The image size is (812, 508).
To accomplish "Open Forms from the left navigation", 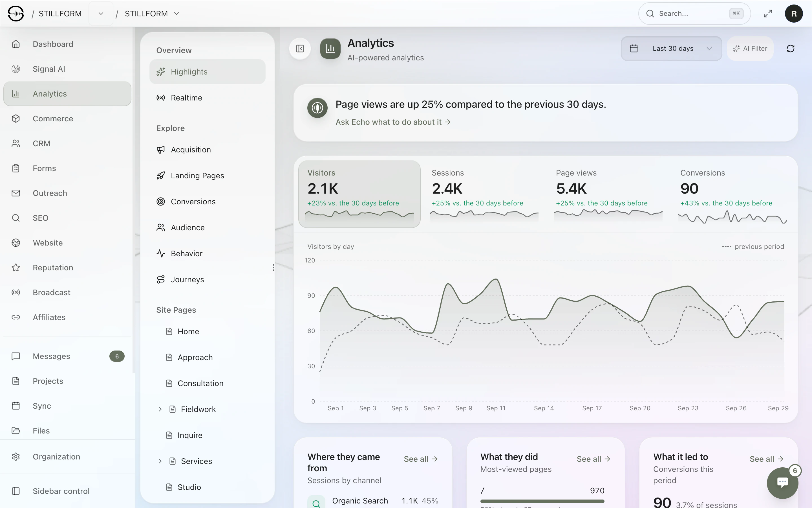I will [67, 168].
